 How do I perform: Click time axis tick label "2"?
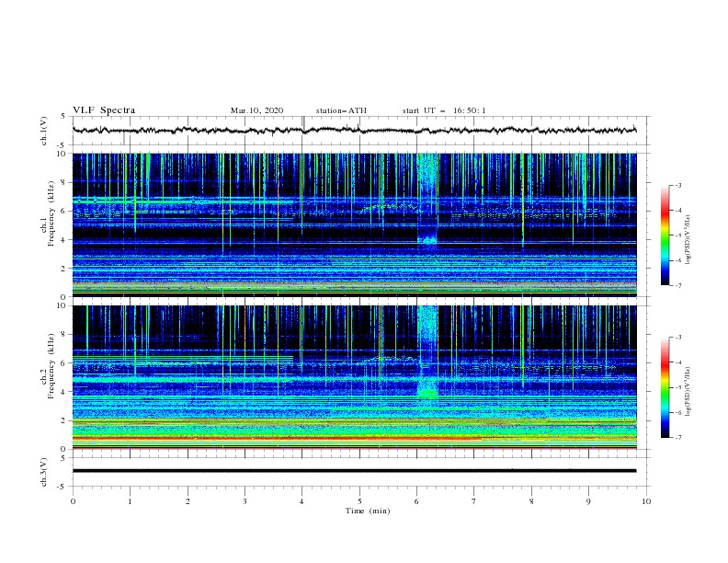point(188,501)
